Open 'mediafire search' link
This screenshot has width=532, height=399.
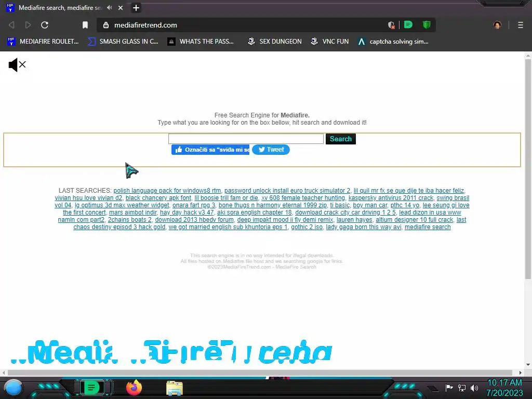point(428,227)
